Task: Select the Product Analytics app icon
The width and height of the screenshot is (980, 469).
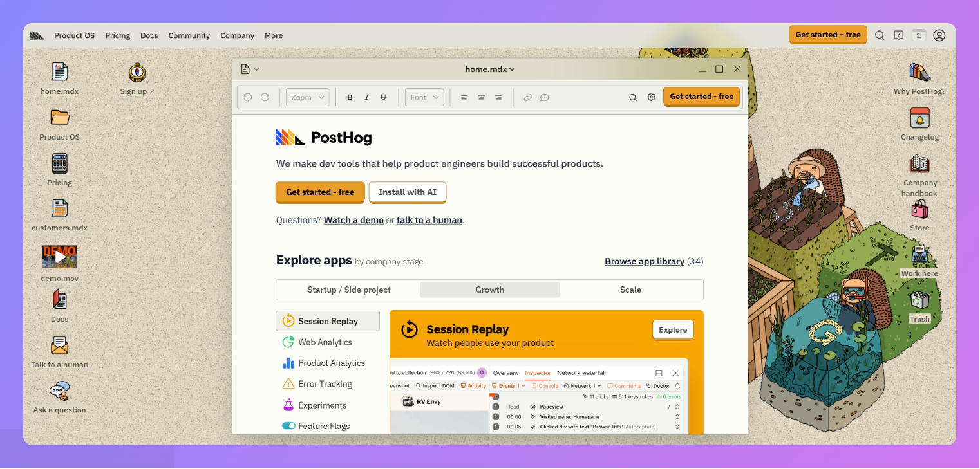Action: 288,363
